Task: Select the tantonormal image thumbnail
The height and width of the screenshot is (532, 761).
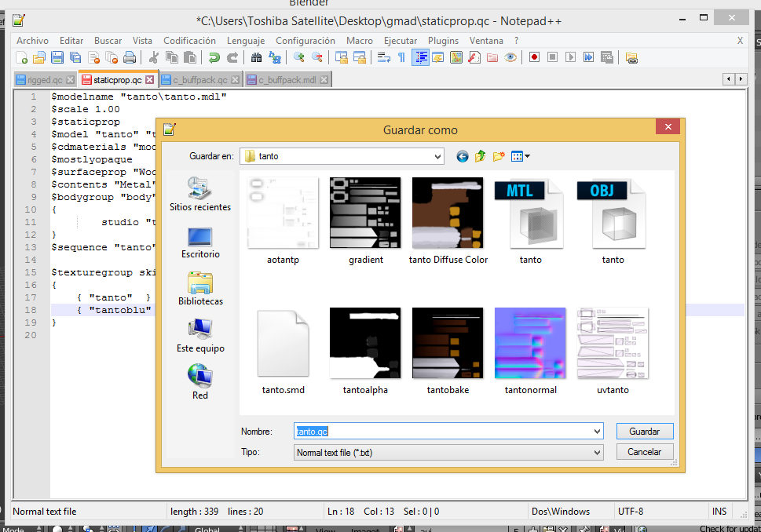Action: pyautogui.click(x=530, y=342)
